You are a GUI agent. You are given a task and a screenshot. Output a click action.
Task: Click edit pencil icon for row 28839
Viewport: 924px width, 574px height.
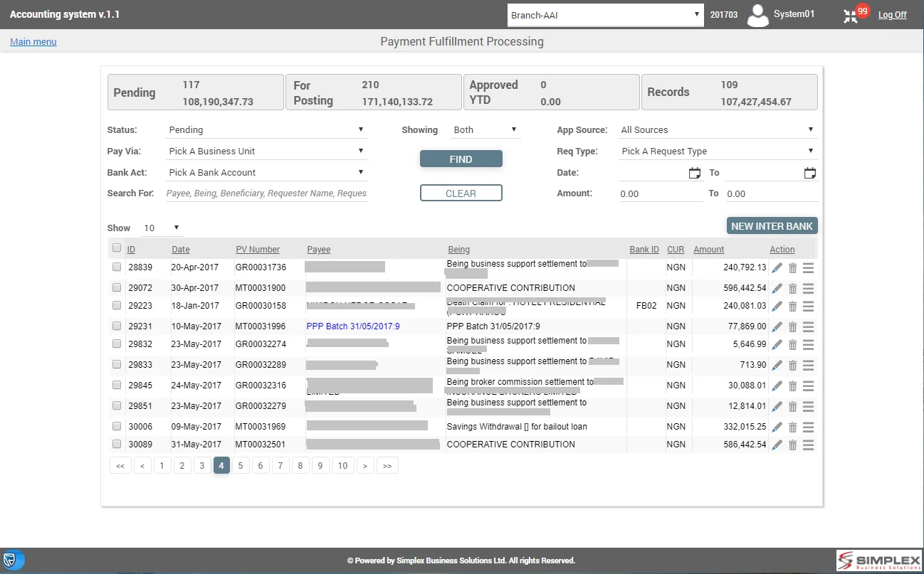pos(777,268)
